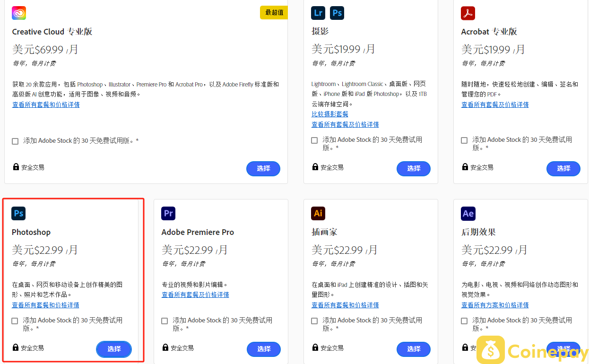Click the 专业的视频和影片编辑 description text
Screen dimensions: 589x364
(195, 285)
